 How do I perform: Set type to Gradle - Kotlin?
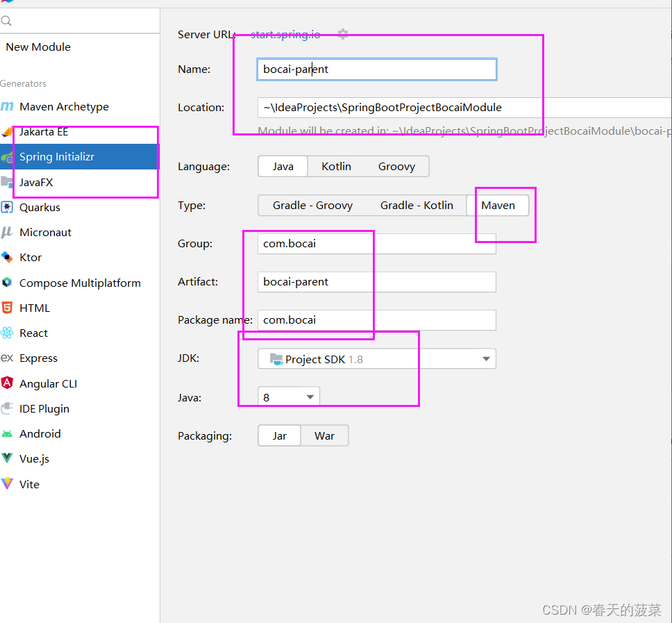(x=417, y=206)
